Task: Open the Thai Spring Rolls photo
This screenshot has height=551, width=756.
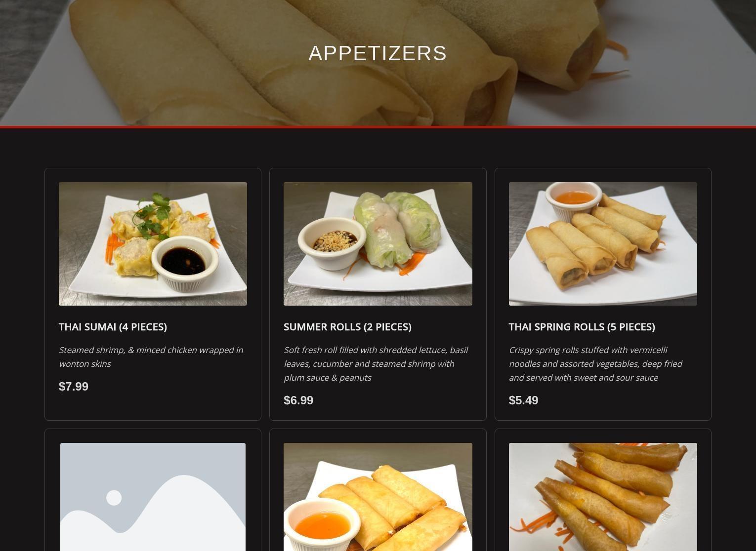Action: [x=603, y=244]
